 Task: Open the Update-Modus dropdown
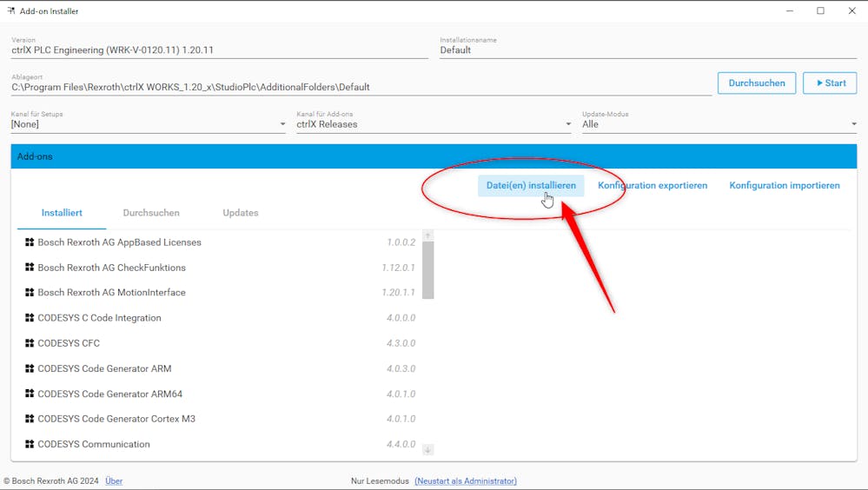719,124
